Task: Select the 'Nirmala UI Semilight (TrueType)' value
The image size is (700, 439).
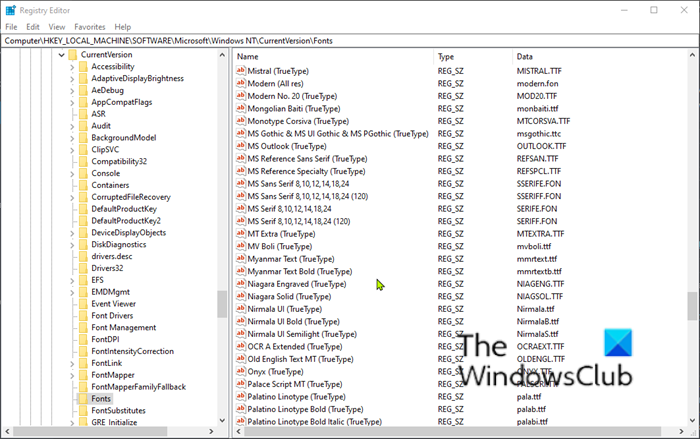Action: tap(302, 334)
